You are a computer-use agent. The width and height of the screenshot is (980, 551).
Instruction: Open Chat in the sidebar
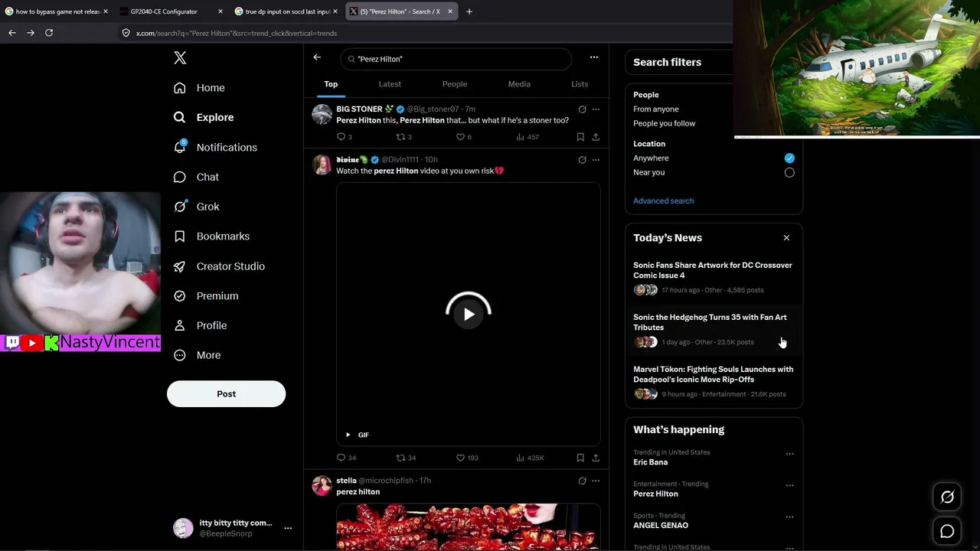pyautogui.click(x=196, y=177)
